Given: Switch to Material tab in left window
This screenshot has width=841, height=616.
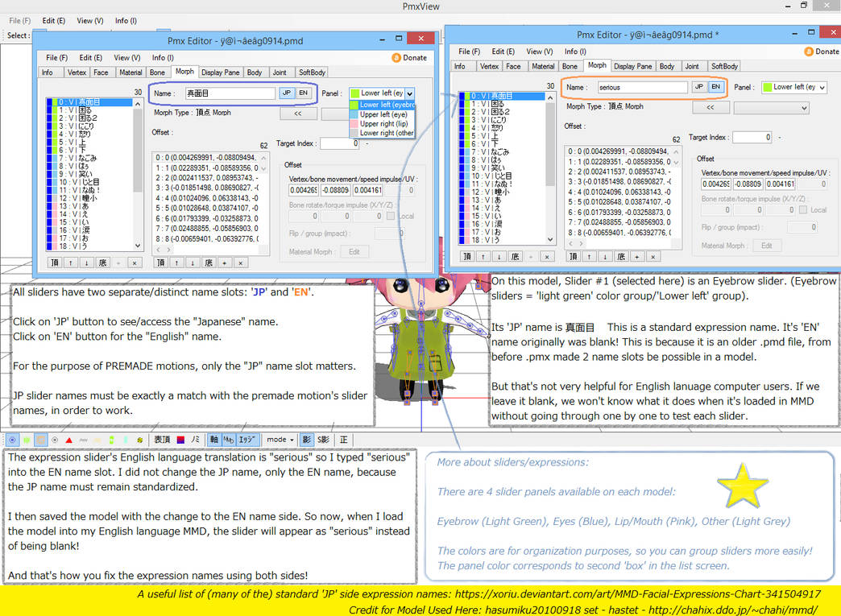Looking at the screenshot, I should 130,72.
